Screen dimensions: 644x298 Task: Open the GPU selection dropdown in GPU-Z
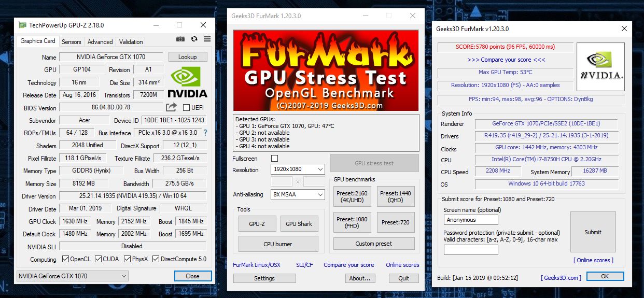click(x=72, y=276)
